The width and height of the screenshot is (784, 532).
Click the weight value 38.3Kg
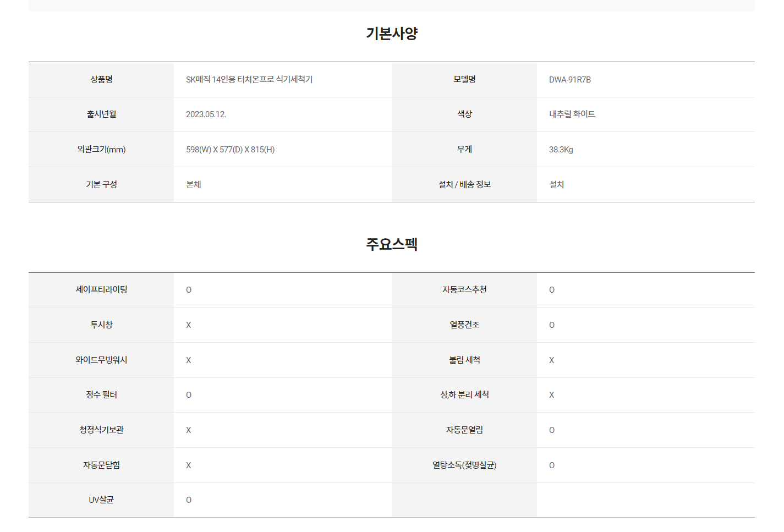[561, 150]
